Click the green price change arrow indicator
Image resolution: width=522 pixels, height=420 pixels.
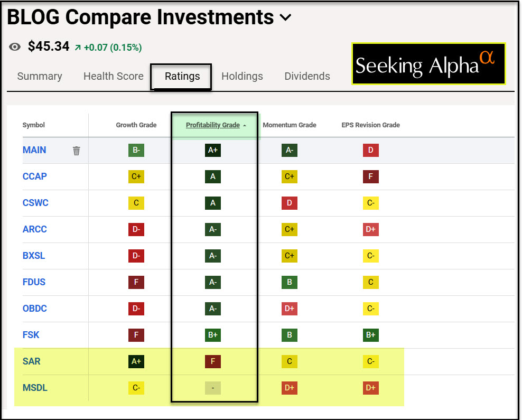click(78, 48)
